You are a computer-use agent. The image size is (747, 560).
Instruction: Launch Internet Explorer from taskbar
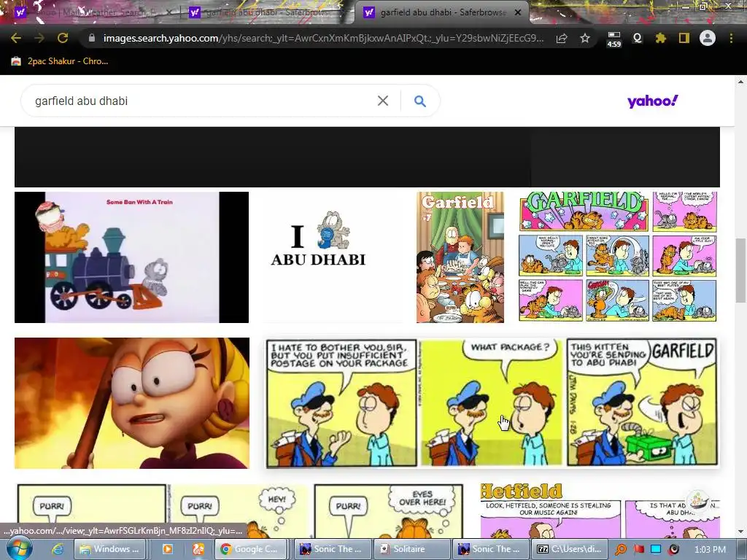click(58, 549)
